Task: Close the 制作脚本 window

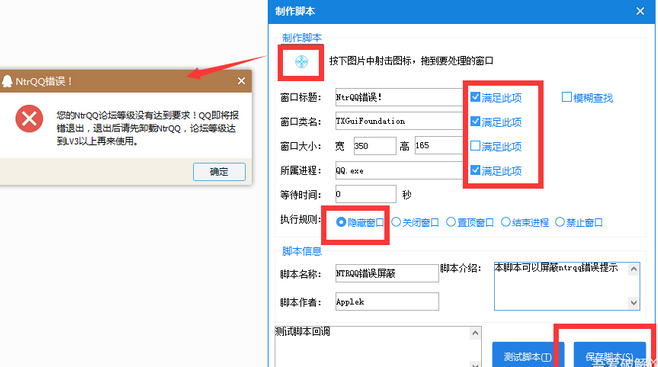Action: tap(640, 11)
